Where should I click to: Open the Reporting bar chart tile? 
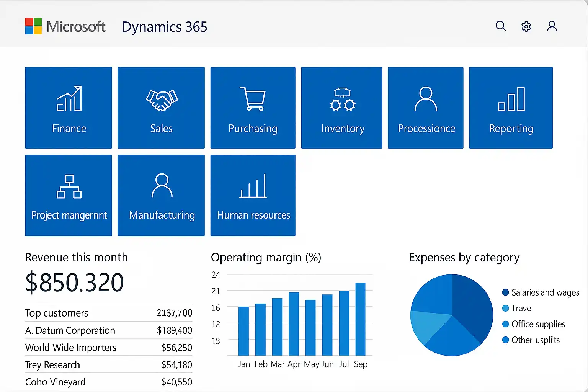tap(511, 108)
